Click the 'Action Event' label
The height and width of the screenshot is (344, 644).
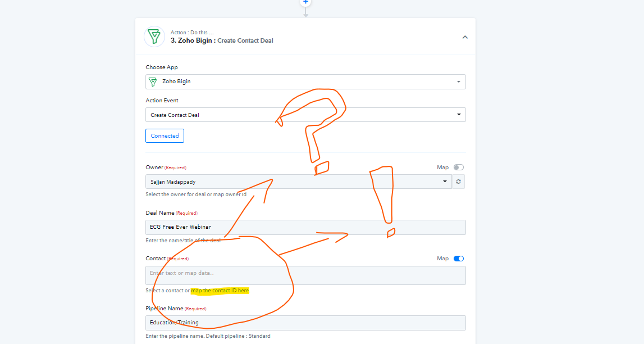[x=162, y=100]
